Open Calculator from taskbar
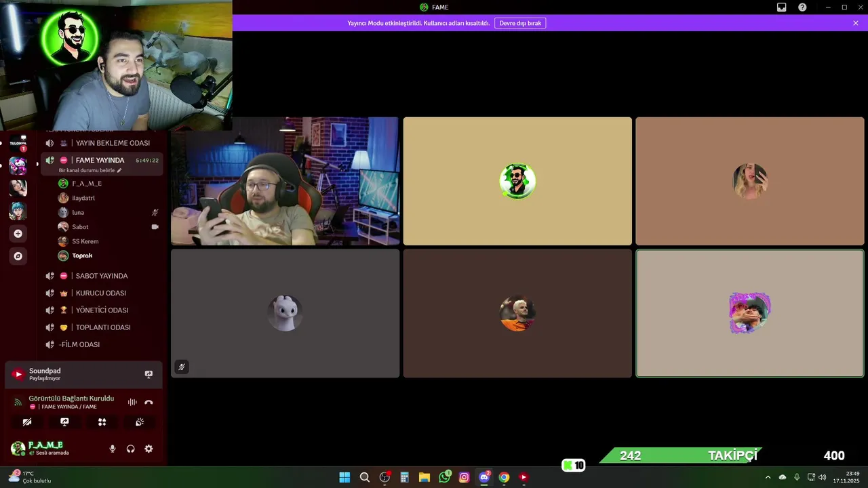868x488 pixels. [404, 477]
